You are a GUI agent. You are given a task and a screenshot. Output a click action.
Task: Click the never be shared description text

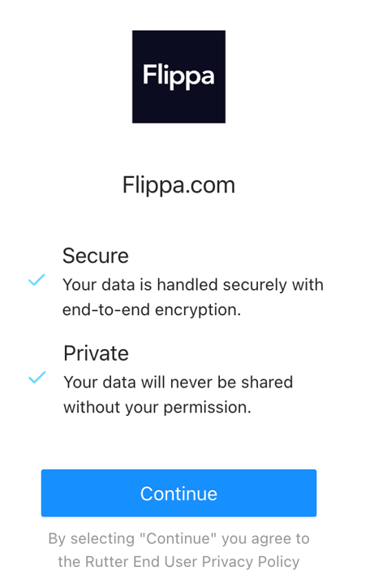point(178,395)
